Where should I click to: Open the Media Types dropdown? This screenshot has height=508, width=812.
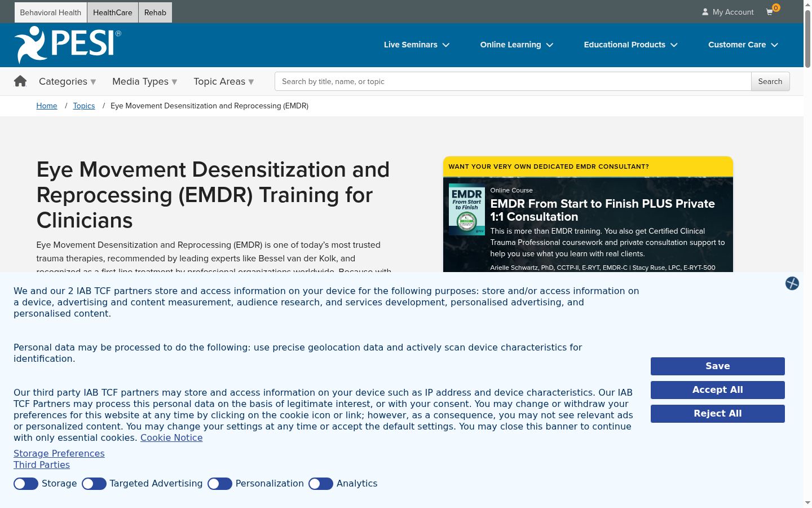point(145,81)
